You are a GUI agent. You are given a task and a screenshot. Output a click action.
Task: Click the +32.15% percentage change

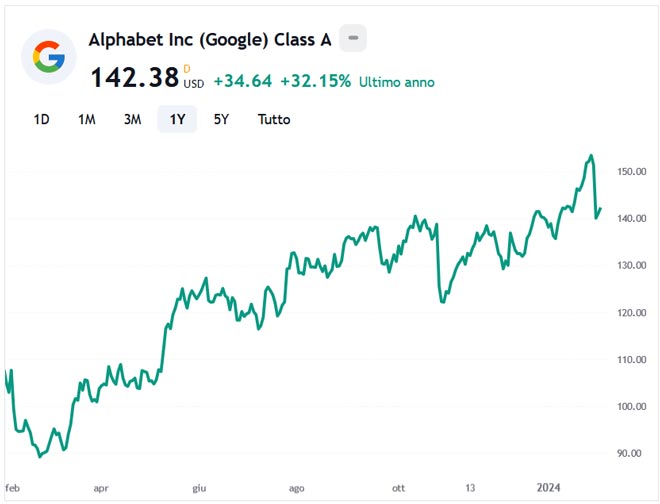(x=315, y=81)
